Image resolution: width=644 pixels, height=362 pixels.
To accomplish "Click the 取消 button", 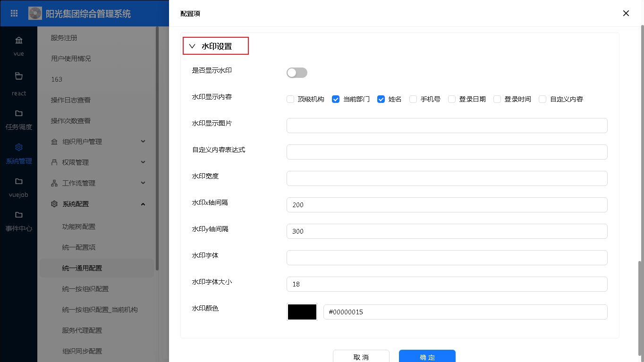I will point(361,356).
